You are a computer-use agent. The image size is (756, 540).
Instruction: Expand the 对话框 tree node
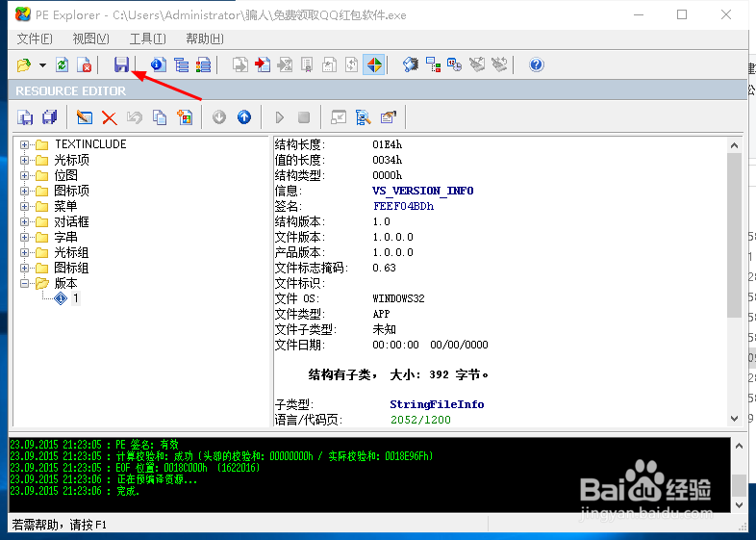[24, 221]
